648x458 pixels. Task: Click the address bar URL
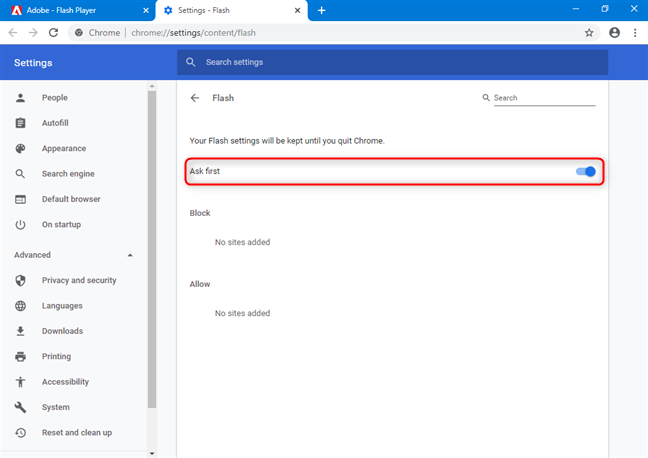click(x=193, y=33)
